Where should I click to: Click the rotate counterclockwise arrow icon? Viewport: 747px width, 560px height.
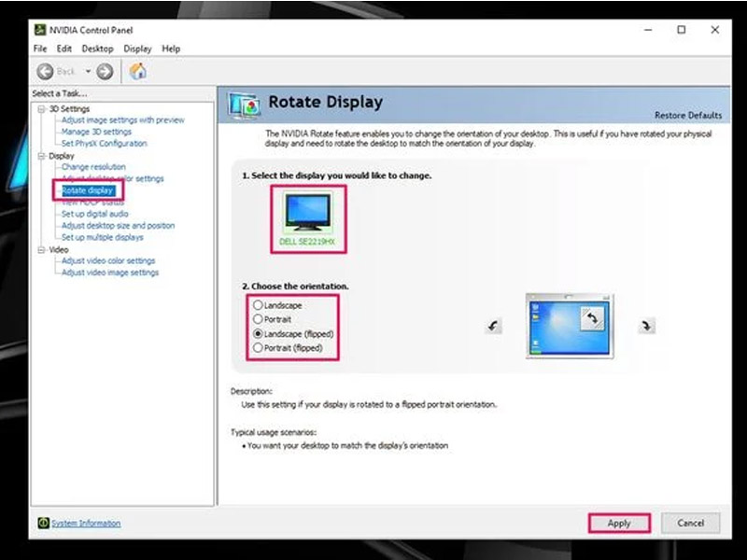pyautogui.click(x=494, y=326)
